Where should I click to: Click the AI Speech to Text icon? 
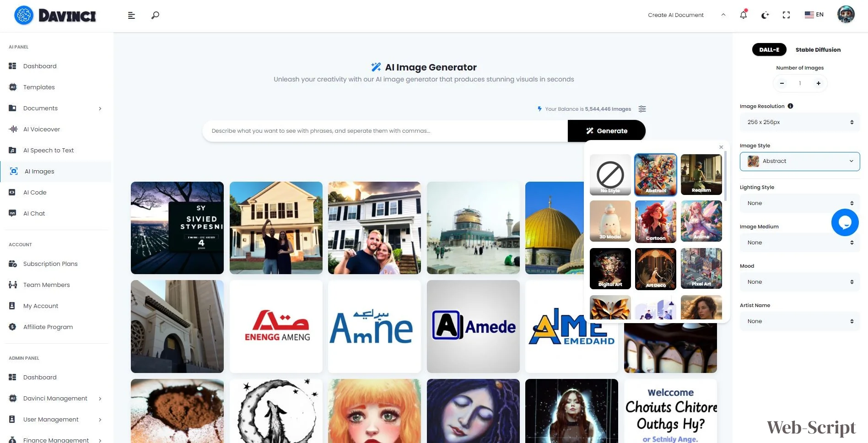click(x=12, y=150)
